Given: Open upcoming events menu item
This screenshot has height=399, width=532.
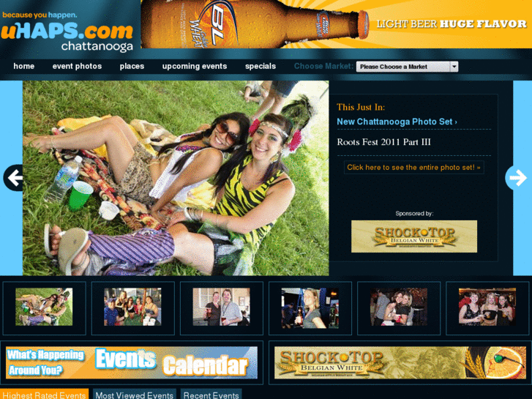Looking at the screenshot, I should [195, 66].
